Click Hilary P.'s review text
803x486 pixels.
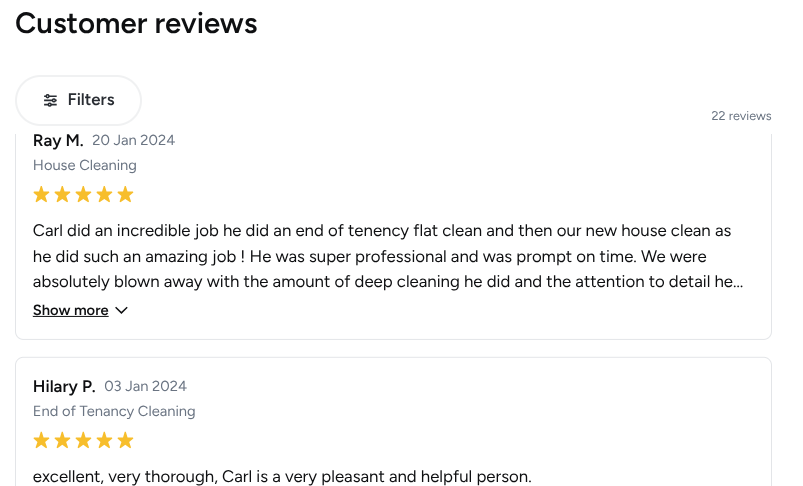click(282, 477)
